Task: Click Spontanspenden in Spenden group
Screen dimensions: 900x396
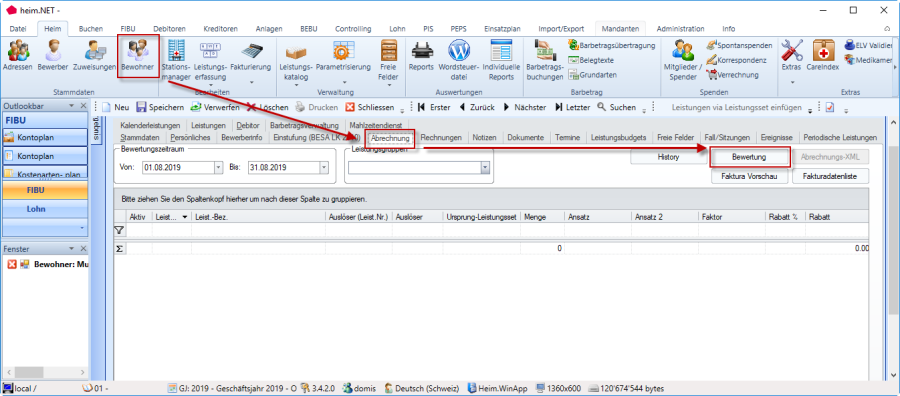Action: (x=739, y=45)
